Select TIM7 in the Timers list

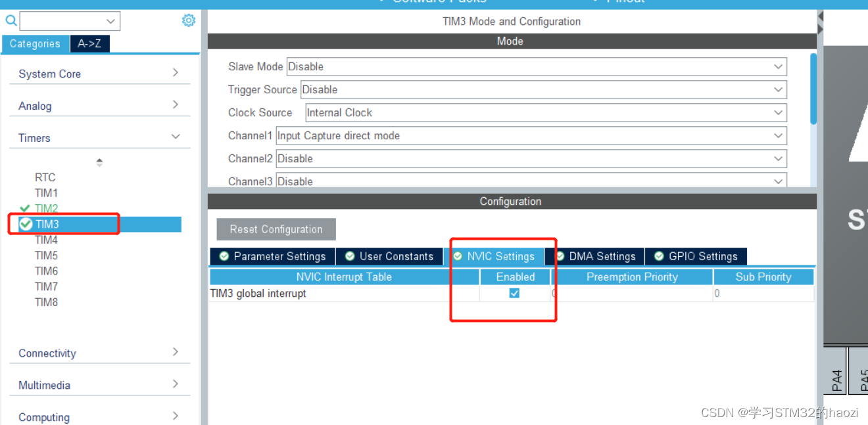(x=46, y=286)
